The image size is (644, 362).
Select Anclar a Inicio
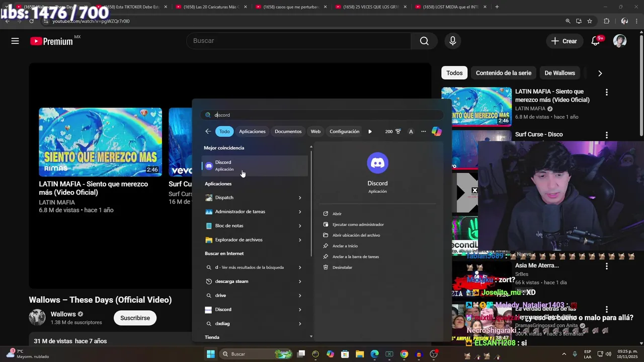point(340,246)
